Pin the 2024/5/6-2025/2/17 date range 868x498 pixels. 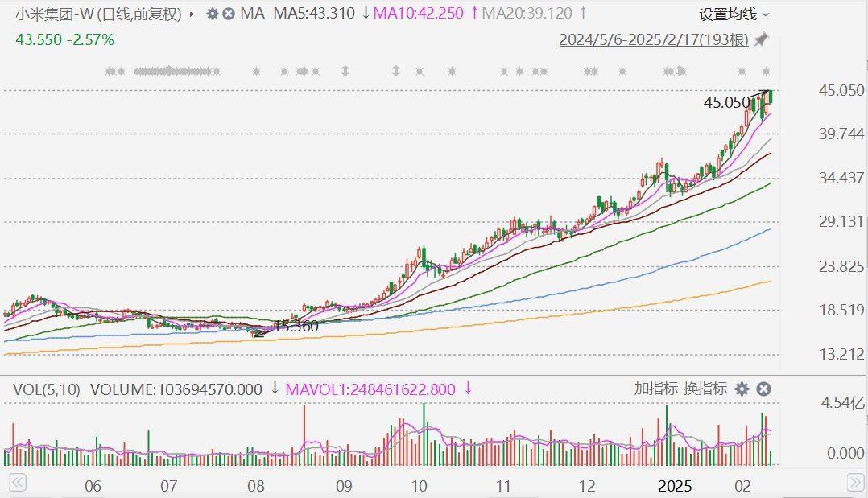(x=761, y=39)
